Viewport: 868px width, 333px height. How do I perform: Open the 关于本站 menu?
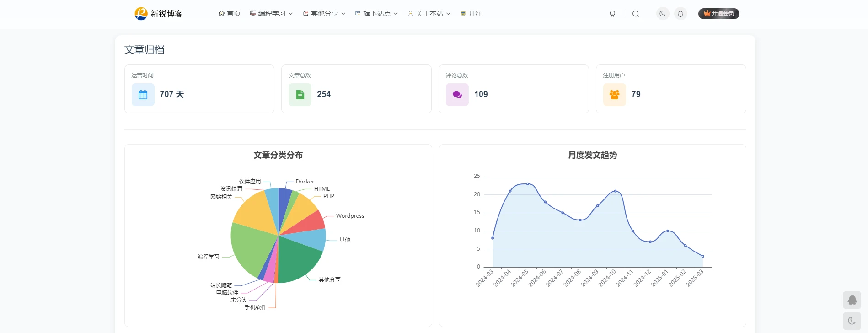429,14
